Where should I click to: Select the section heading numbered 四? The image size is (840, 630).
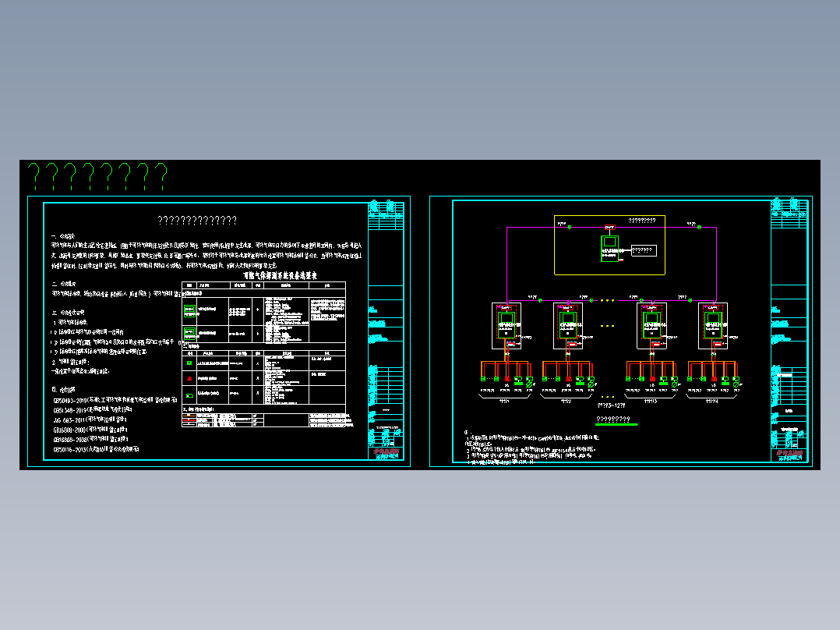(63, 390)
